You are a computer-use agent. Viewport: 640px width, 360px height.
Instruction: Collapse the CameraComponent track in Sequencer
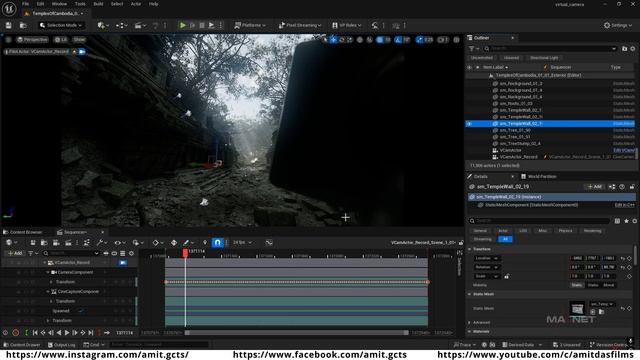click(48, 272)
